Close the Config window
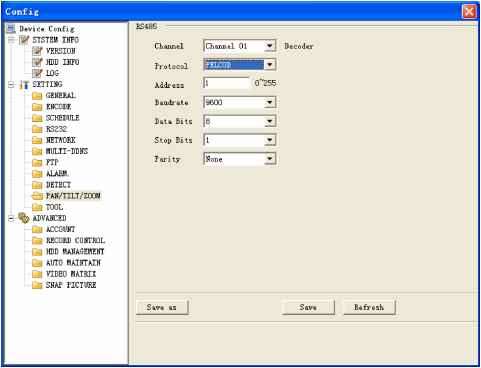Viewport: 481px width, 368px height. coord(469,12)
